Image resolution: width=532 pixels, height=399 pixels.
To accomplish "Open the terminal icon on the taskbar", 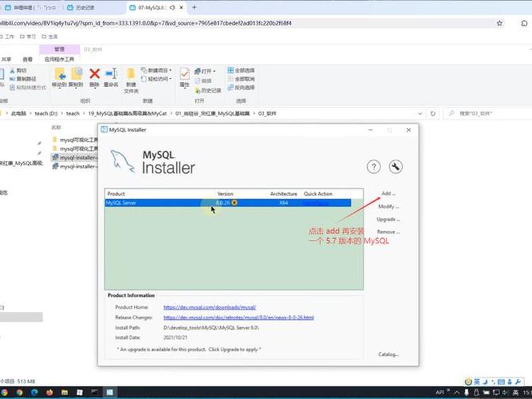I will [x=94, y=392].
